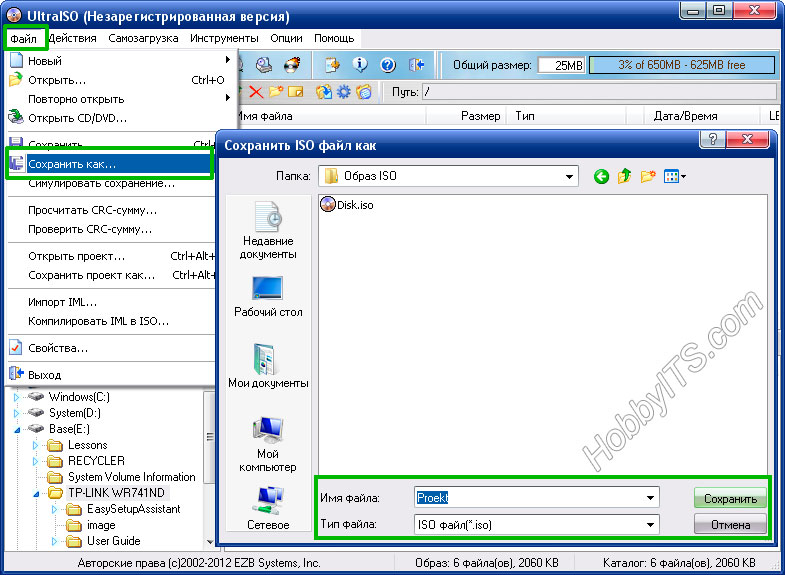Click the Mount to virtual drive toolbar icon
Screen dimensions: 785x575
coord(264,65)
